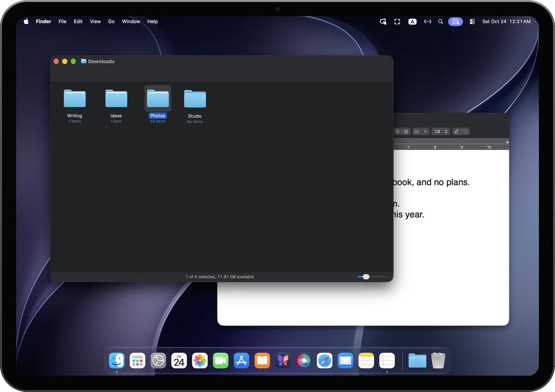Open the Finder menu
This screenshot has height=392, width=555.
coord(43,22)
